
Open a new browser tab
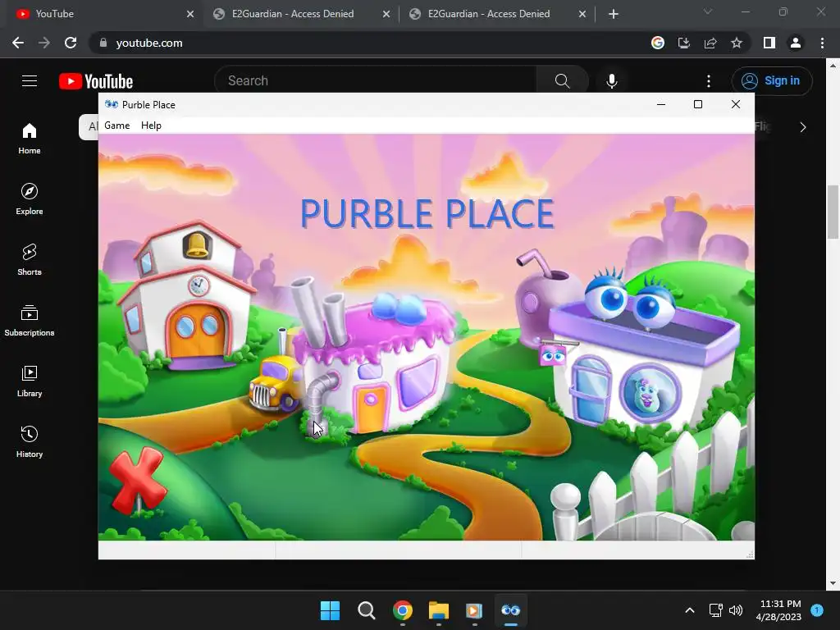click(614, 14)
